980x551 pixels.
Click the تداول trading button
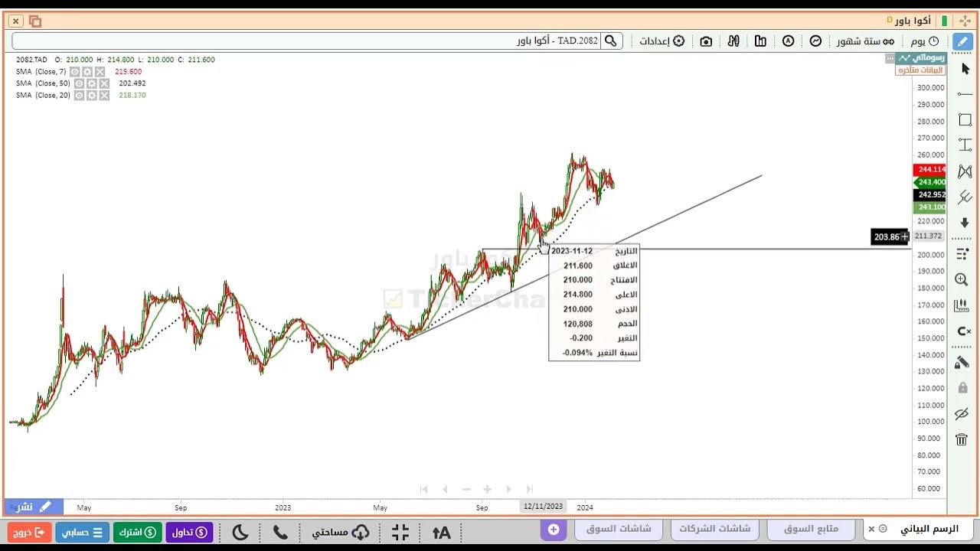[x=189, y=533]
